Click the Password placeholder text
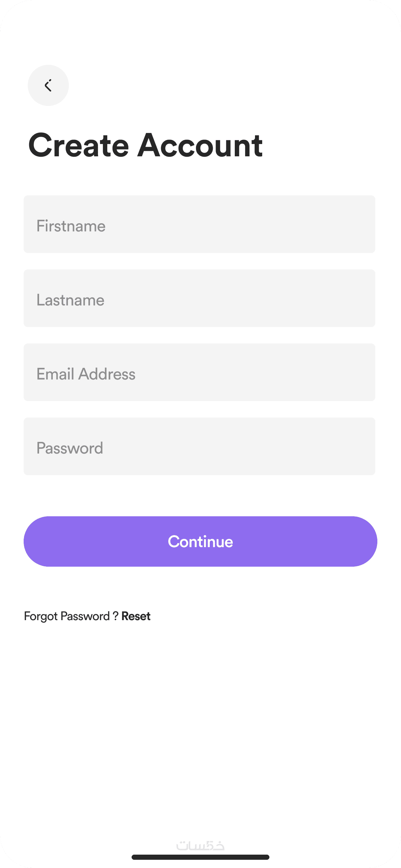The height and width of the screenshot is (868, 401). tap(70, 448)
